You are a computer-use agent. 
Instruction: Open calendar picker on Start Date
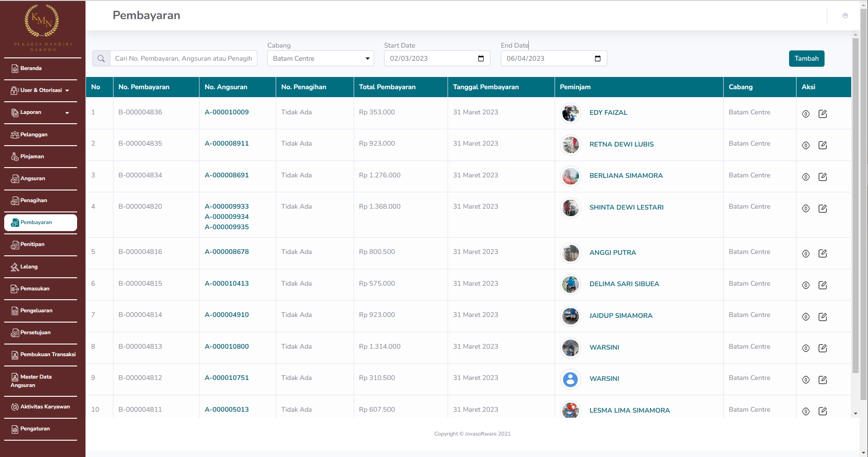point(481,58)
